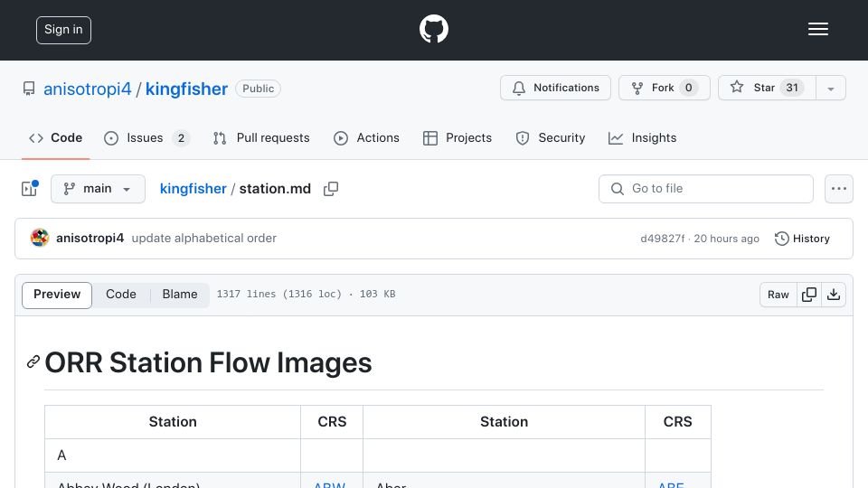Image resolution: width=868 pixels, height=488 pixels.
Task: Switch to the Blame view
Action: coord(180,295)
